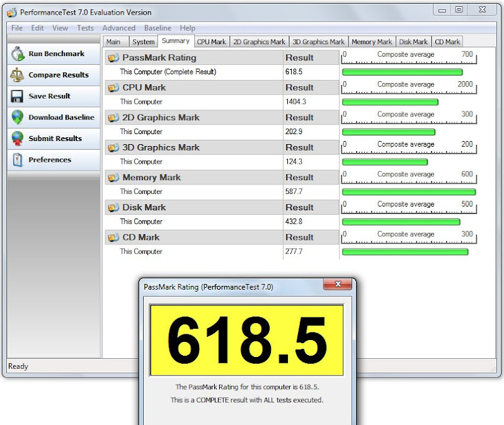Click the Submit Results globe icon
Screen dimensions: 504x425
18,139
